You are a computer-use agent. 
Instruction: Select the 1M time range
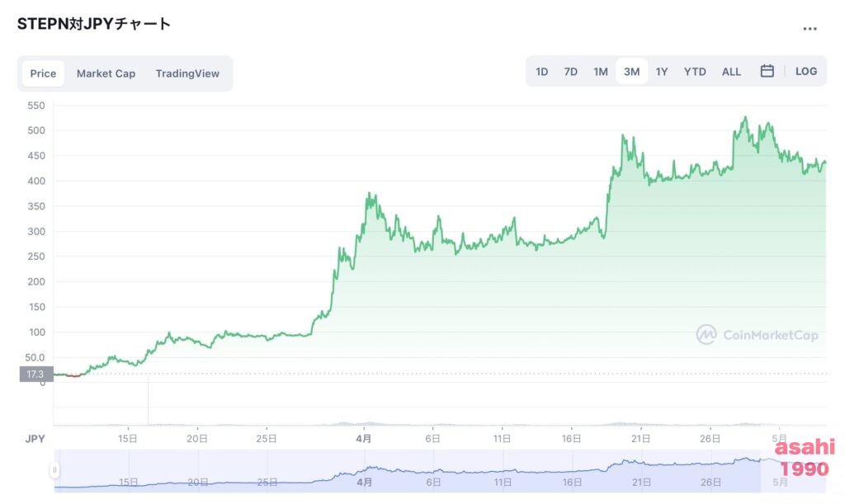[x=600, y=72]
